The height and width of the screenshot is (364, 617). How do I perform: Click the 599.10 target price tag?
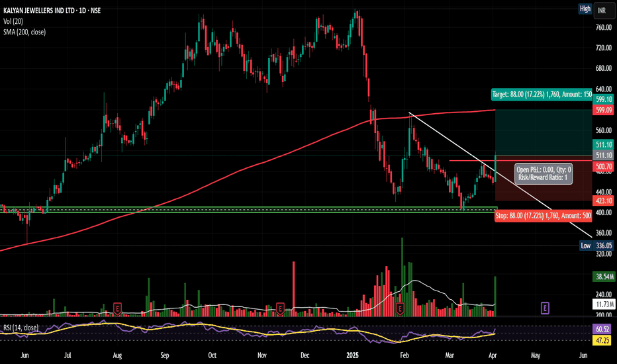pyautogui.click(x=604, y=99)
